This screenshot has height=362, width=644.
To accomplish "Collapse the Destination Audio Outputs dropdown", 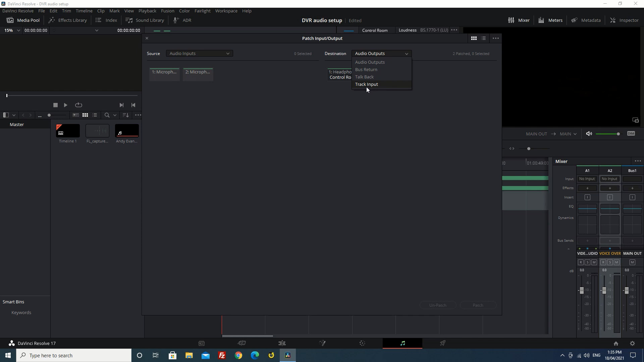I will (381, 53).
